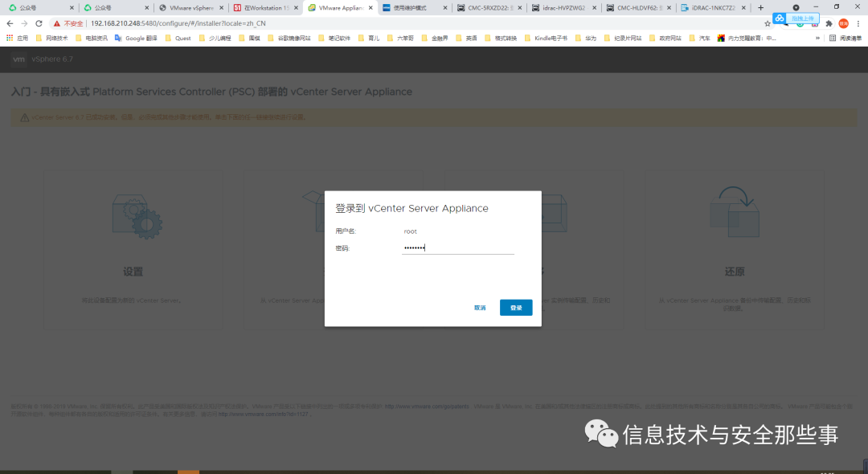868x474 pixels.
Task: Open the Kindle ebooks bookmark folder
Action: [545, 39]
